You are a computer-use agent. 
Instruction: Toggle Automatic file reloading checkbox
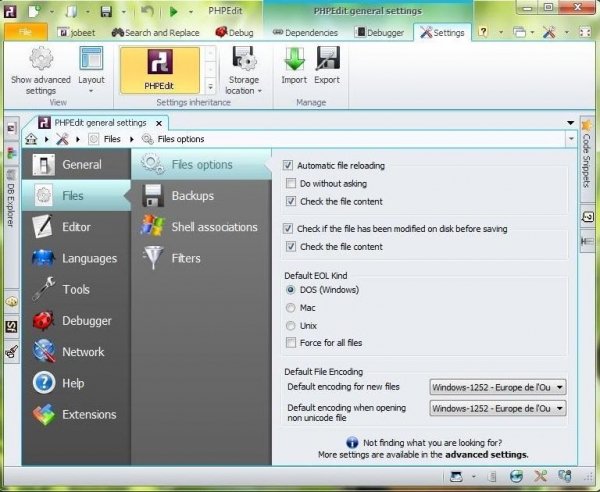288,165
